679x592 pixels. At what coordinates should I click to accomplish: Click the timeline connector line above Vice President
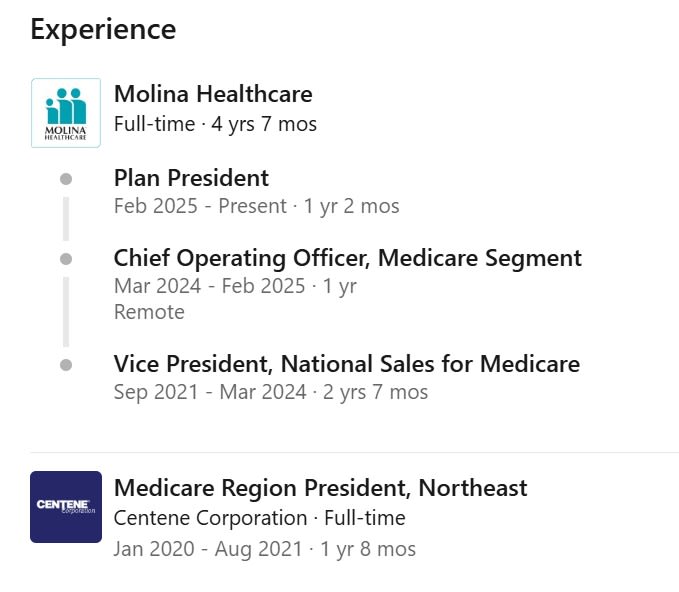click(x=66, y=311)
